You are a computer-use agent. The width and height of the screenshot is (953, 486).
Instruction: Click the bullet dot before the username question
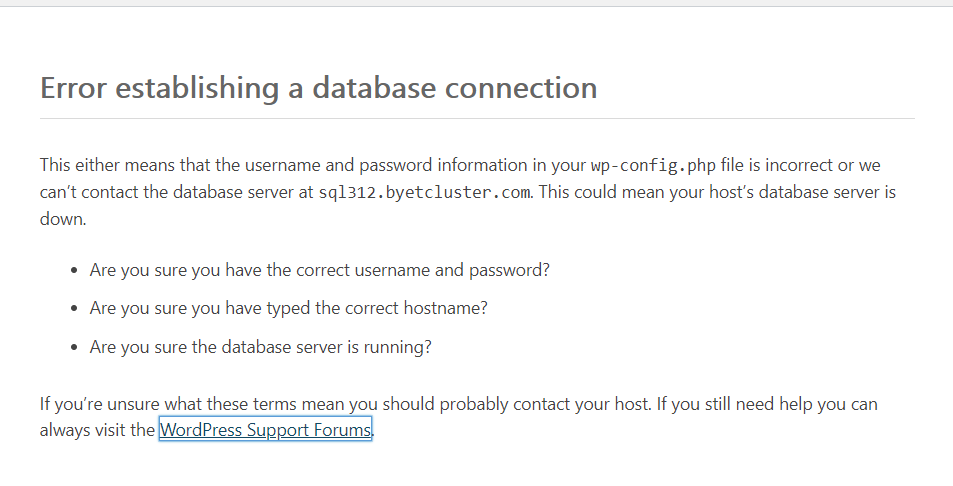(x=75, y=271)
